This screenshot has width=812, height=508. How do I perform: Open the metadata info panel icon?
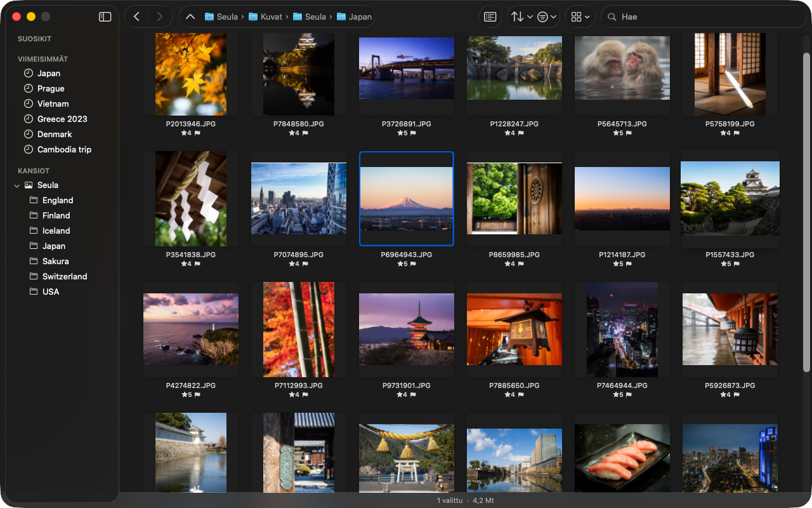coord(490,17)
